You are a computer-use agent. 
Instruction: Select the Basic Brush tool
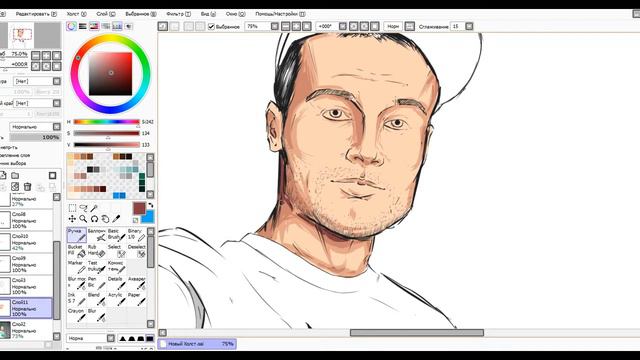pos(116,235)
